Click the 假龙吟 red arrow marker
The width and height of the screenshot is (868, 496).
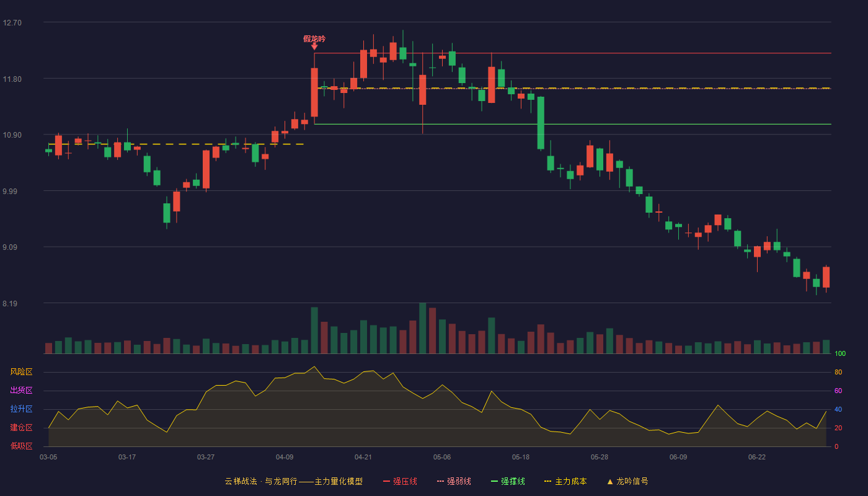(x=314, y=46)
